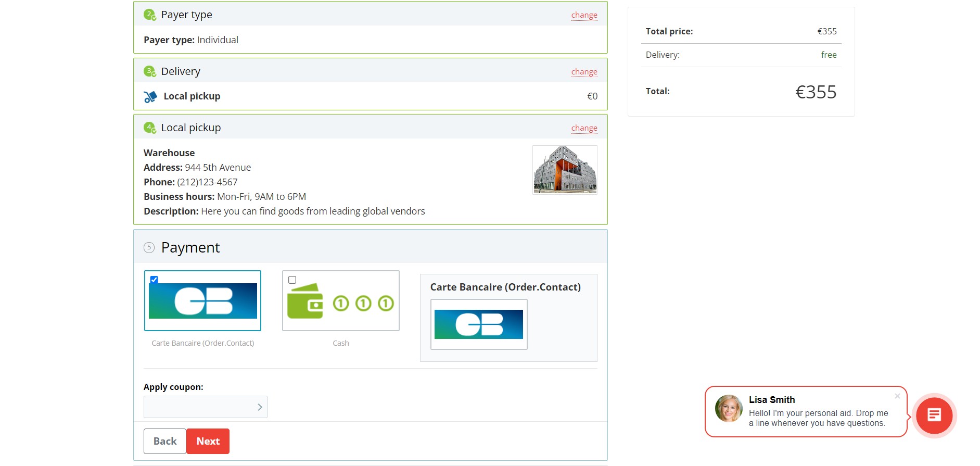The height and width of the screenshot is (466, 980).
Task: Close the Lisa Smith chat popup
Action: [x=897, y=396]
